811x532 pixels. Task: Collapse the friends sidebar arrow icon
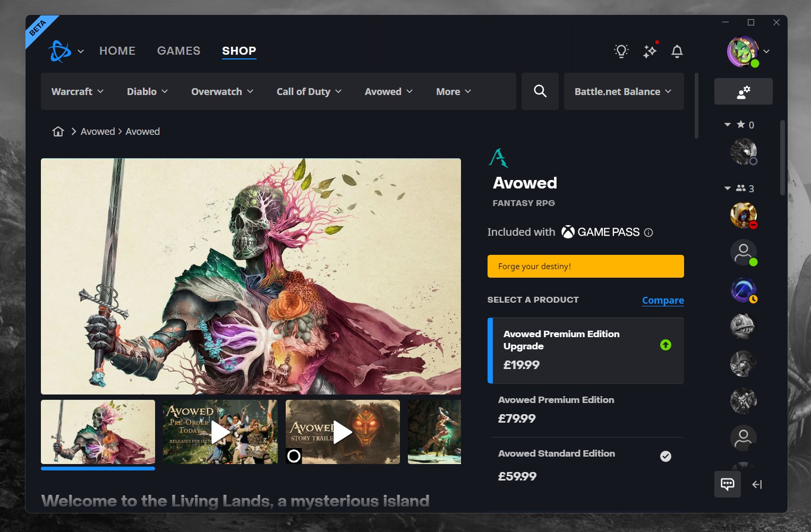point(757,484)
